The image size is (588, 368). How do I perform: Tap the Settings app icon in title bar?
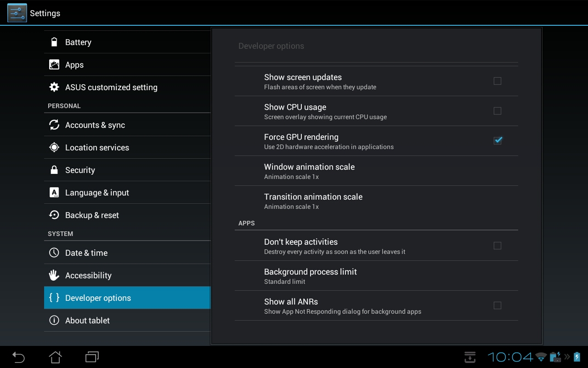17,13
